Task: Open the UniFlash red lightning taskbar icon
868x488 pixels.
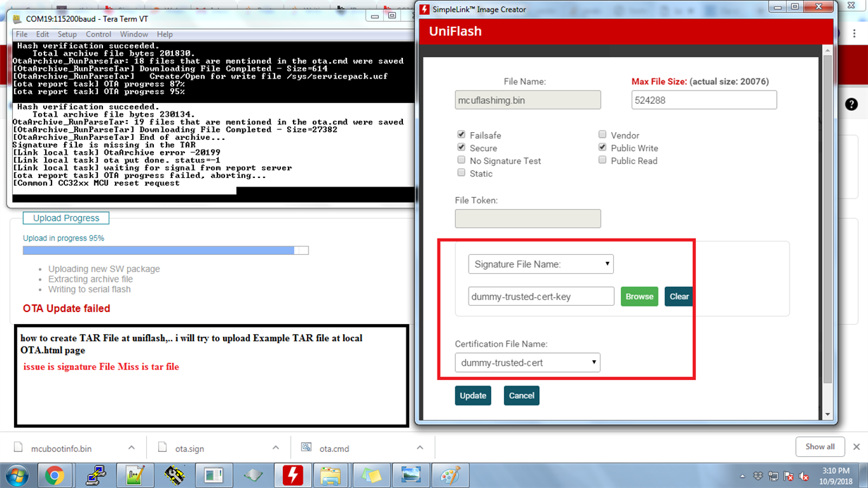Action: point(292,476)
